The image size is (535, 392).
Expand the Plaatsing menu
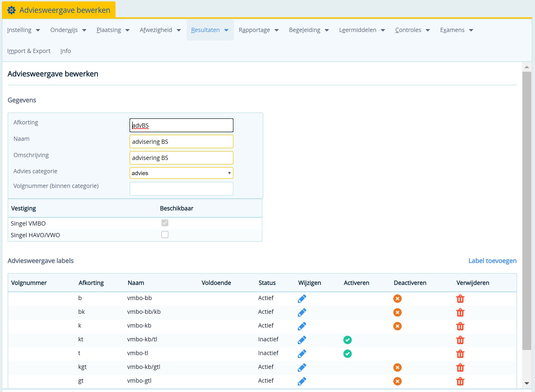[x=113, y=30]
